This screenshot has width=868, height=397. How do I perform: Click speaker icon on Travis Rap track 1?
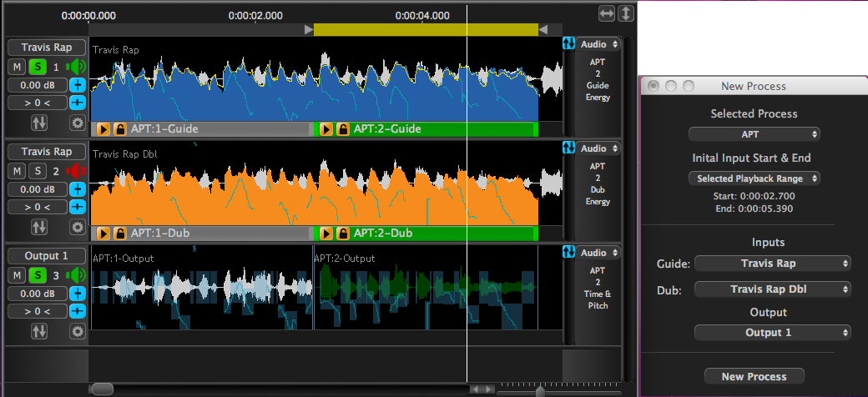[77, 67]
